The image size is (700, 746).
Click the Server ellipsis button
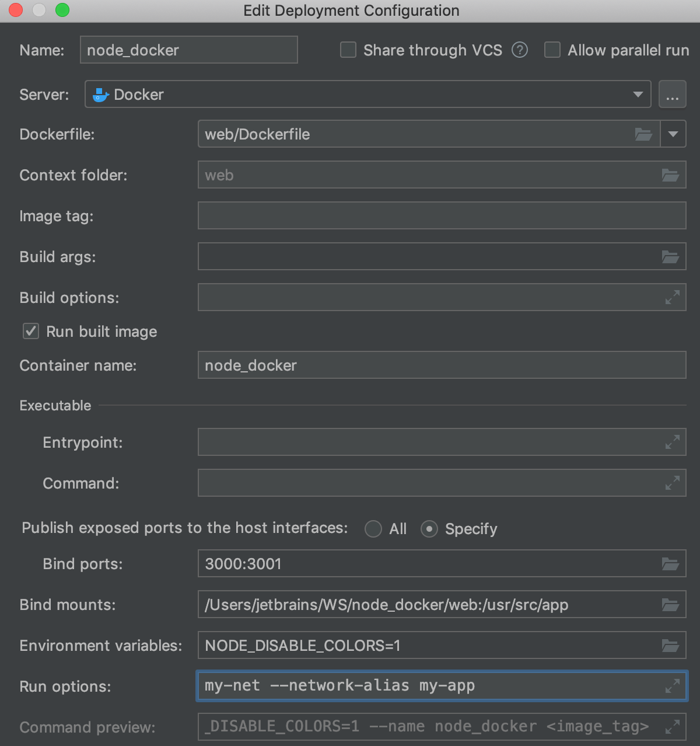click(x=673, y=94)
